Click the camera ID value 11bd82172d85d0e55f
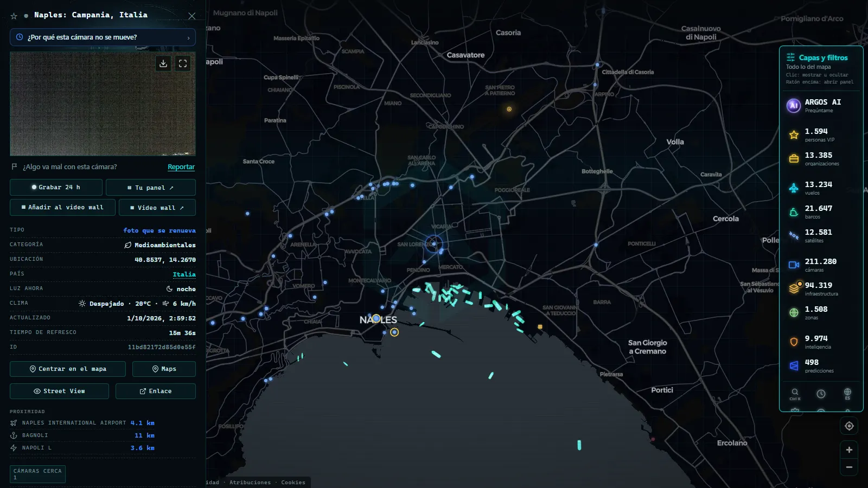Image resolution: width=868 pixels, height=488 pixels. point(162,347)
